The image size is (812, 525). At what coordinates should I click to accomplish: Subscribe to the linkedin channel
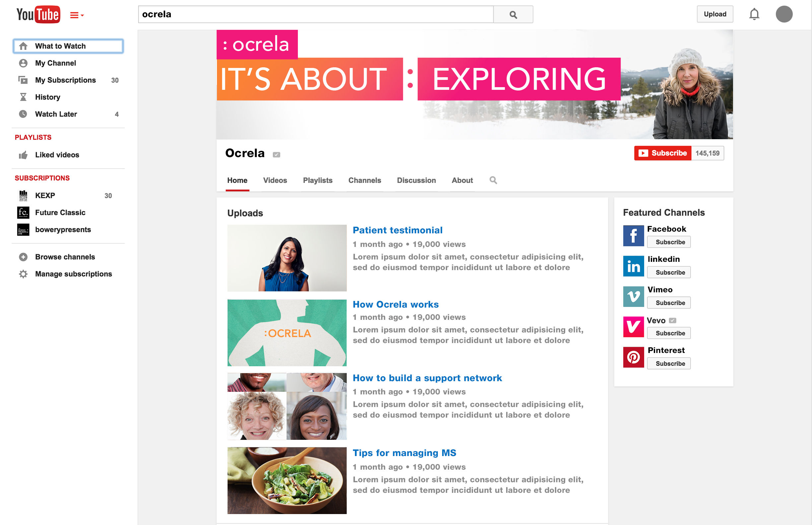point(669,272)
